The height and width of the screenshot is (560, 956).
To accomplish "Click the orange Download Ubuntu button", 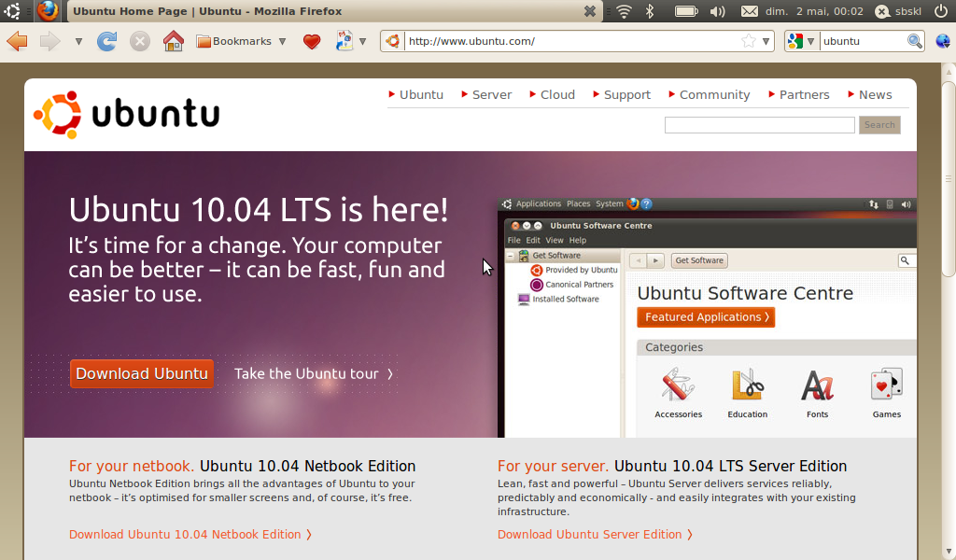I will point(142,373).
